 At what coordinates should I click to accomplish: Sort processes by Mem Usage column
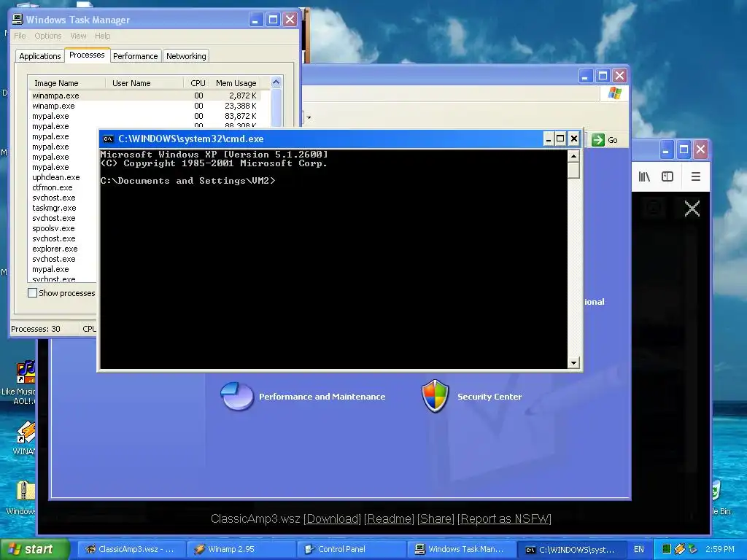click(x=236, y=83)
